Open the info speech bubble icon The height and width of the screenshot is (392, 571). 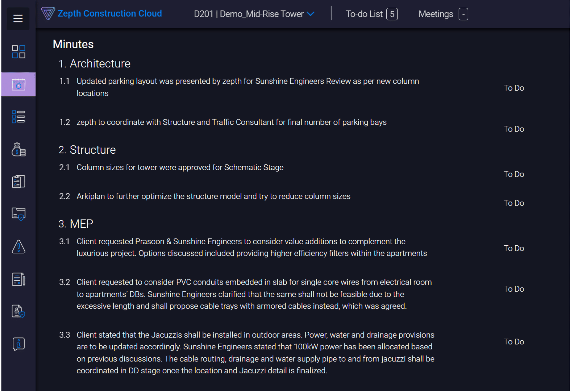tap(19, 344)
